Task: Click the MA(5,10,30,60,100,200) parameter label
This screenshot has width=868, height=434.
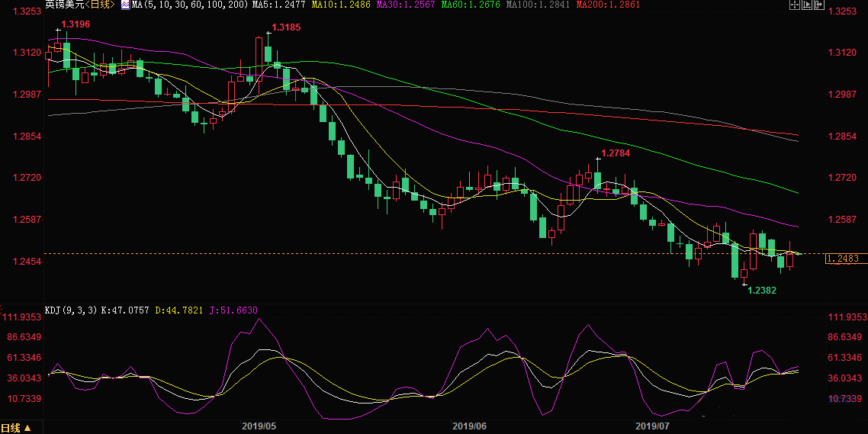Action: (x=188, y=5)
